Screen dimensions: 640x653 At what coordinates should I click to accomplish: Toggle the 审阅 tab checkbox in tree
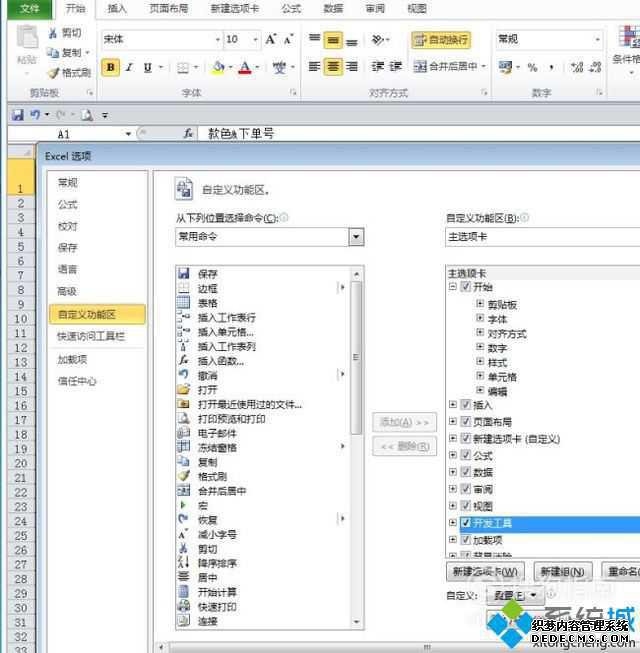(x=466, y=489)
